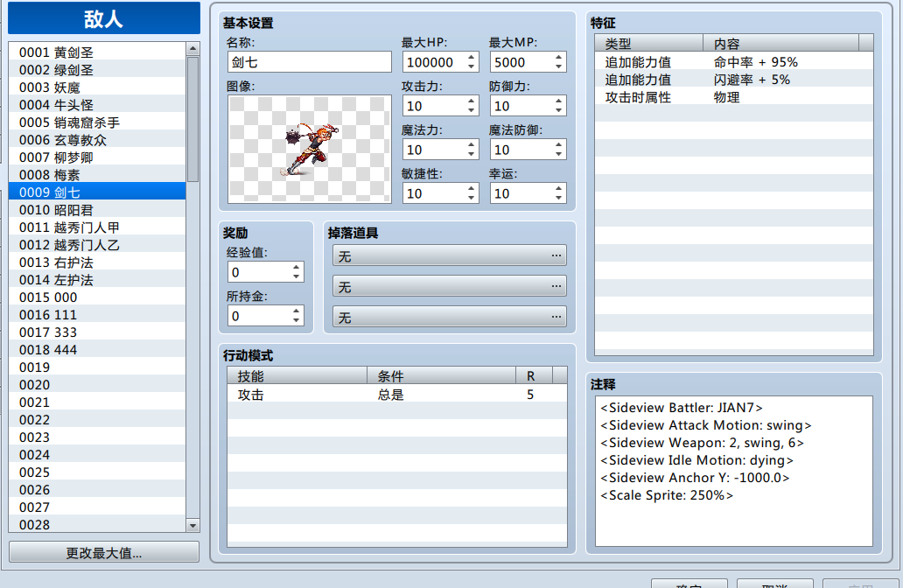Select enemy 0013 右护法
This screenshot has width=903, height=588.
(97, 262)
